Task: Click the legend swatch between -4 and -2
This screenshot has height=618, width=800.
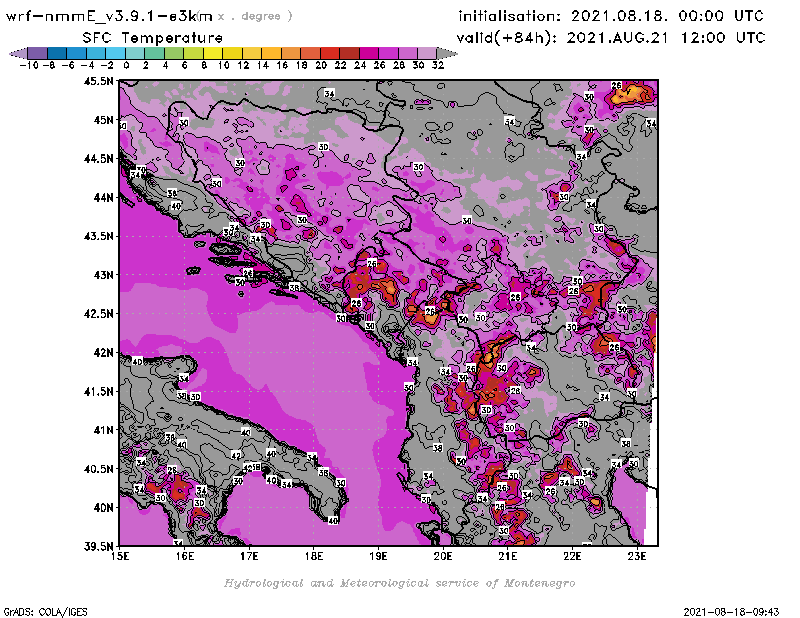Action: 96,53
